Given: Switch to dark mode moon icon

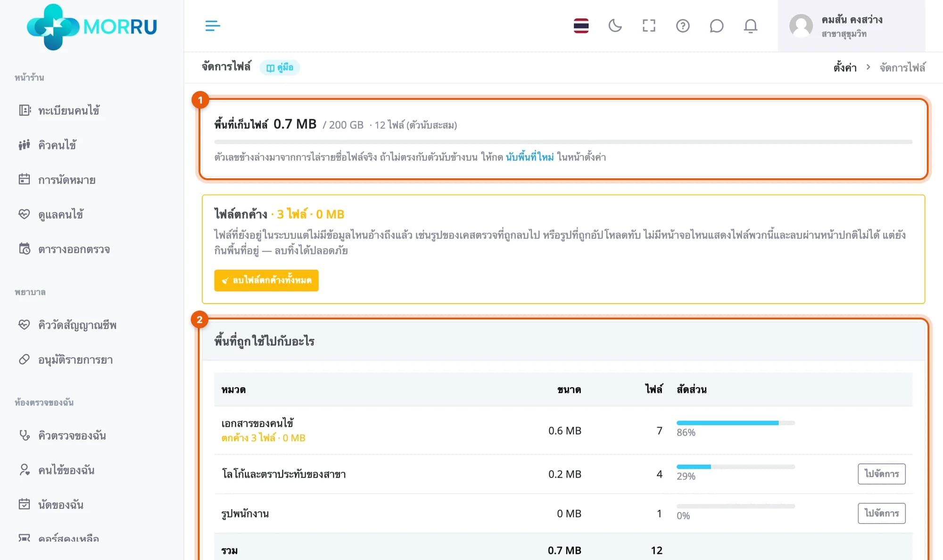Looking at the screenshot, I should coord(615,26).
